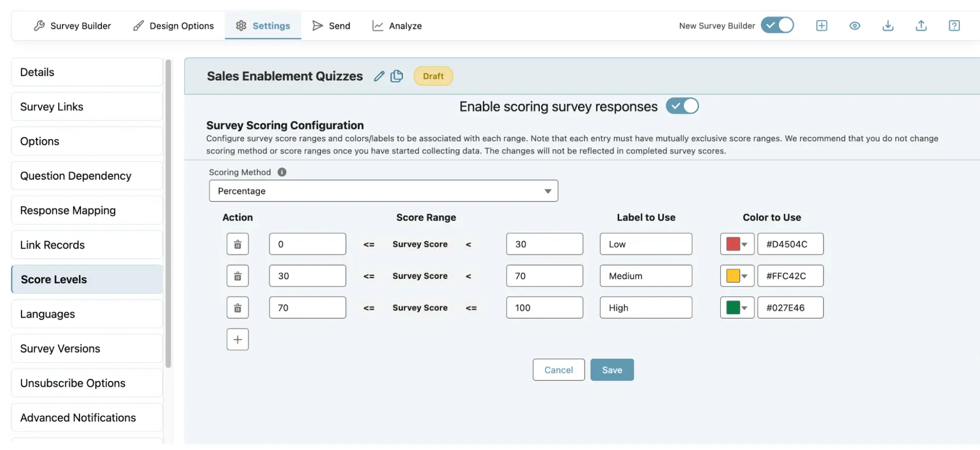The image size is (980, 450).
Task: Switch to the Analyze tab
Action: coord(397,26)
